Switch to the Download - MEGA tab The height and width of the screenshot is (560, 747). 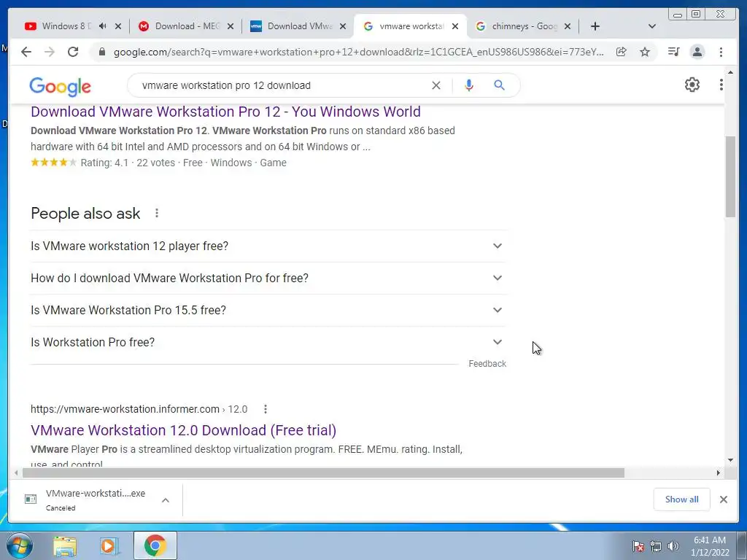pos(186,26)
